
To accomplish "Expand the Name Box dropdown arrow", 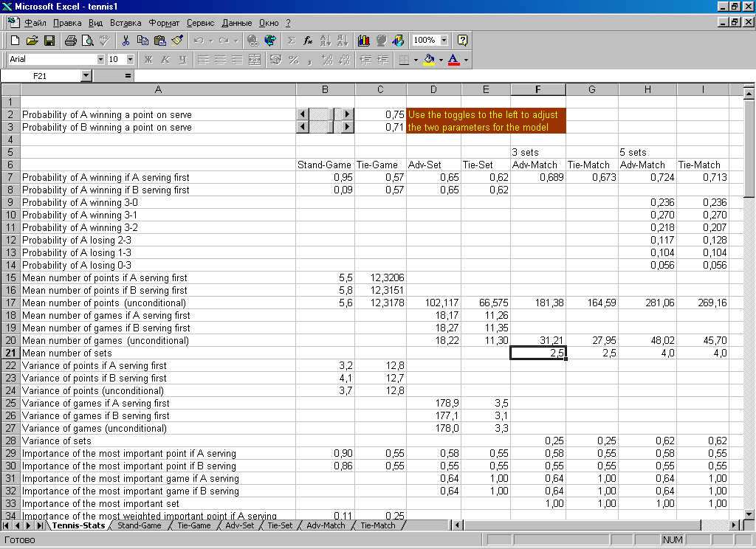I will [x=86, y=76].
